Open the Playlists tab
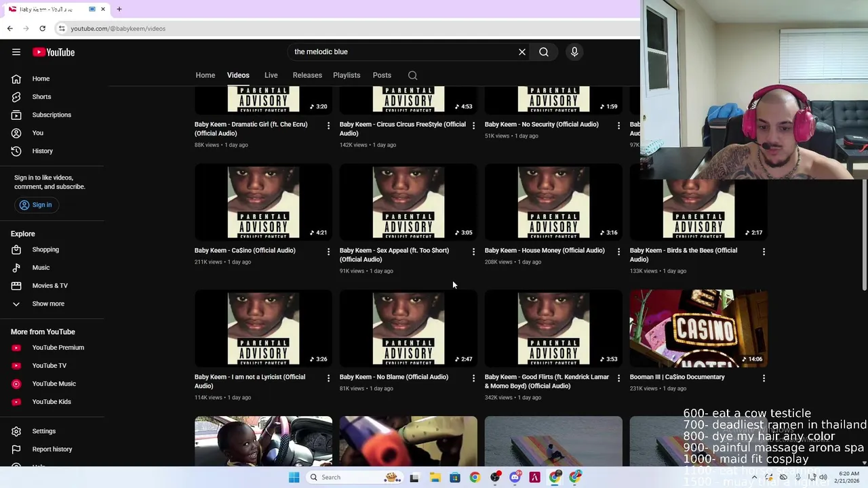Screen dimensions: 868x488 click(x=347, y=75)
